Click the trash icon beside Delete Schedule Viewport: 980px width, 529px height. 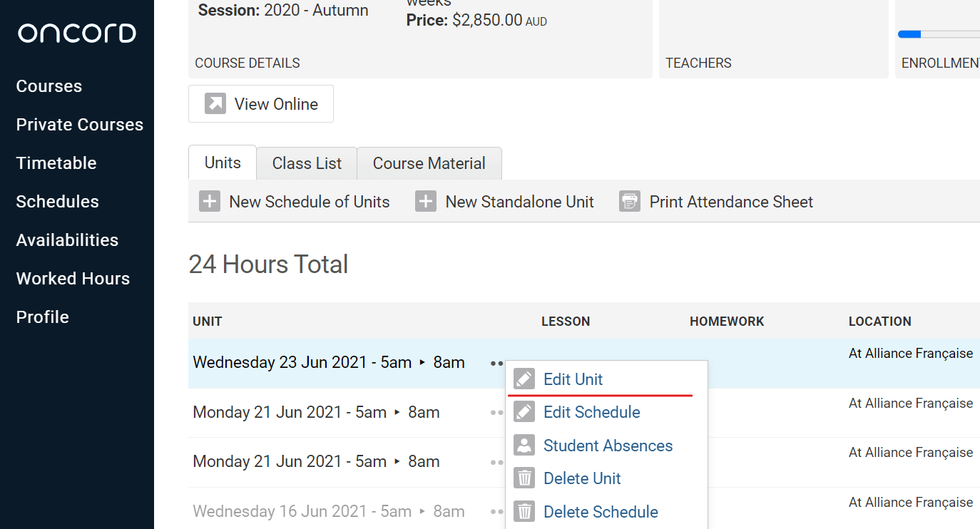coord(524,512)
